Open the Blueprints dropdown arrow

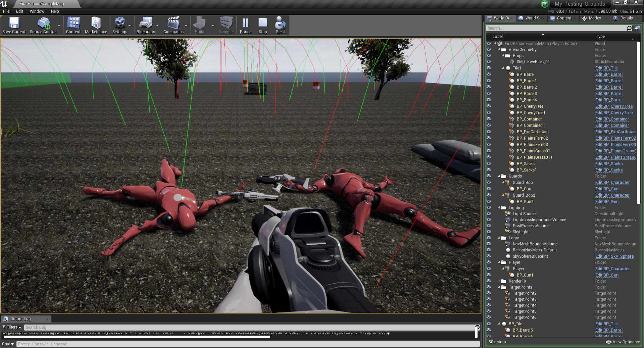[x=157, y=26]
